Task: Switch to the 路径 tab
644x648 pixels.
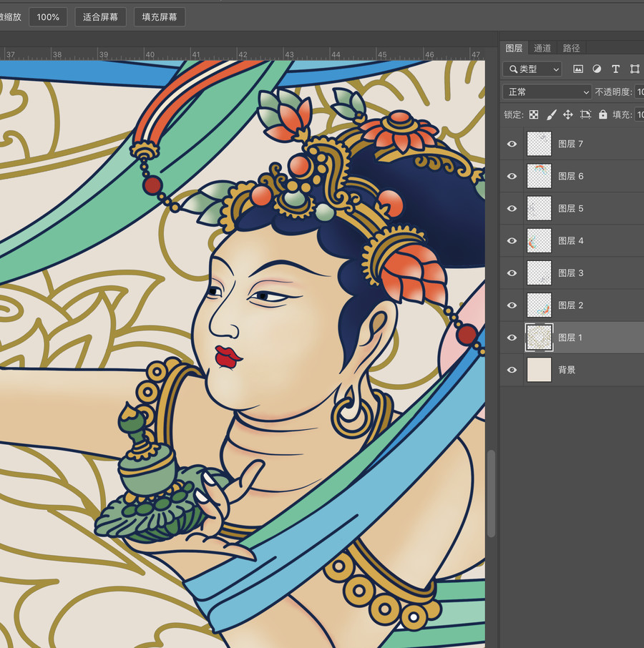Action: point(571,48)
